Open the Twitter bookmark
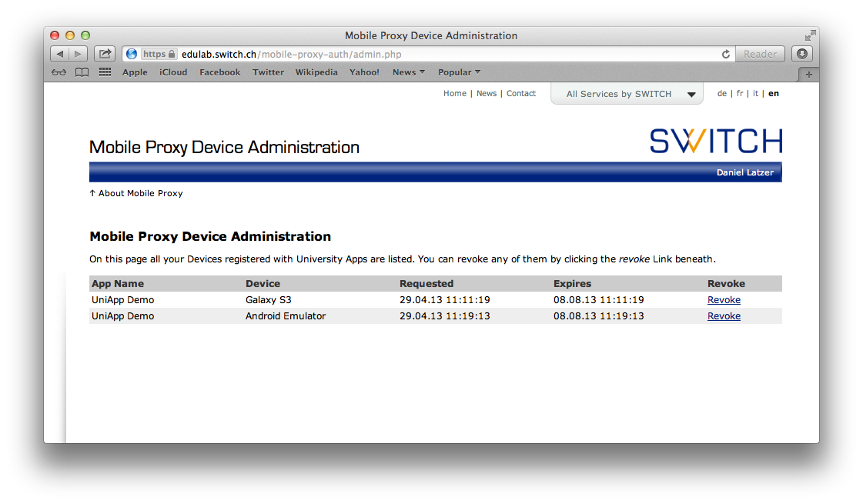This screenshot has height=504, width=863. 268,72
